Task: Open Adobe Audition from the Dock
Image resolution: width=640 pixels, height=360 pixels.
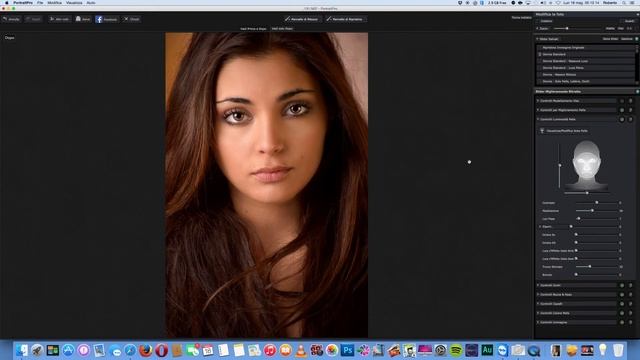Action: click(x=487, y=350)
